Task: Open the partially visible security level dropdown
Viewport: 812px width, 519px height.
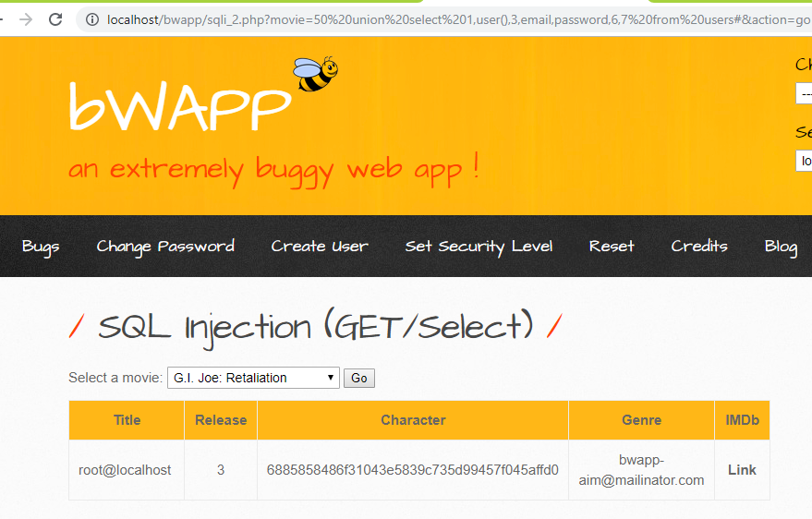Action: (804, 161)
